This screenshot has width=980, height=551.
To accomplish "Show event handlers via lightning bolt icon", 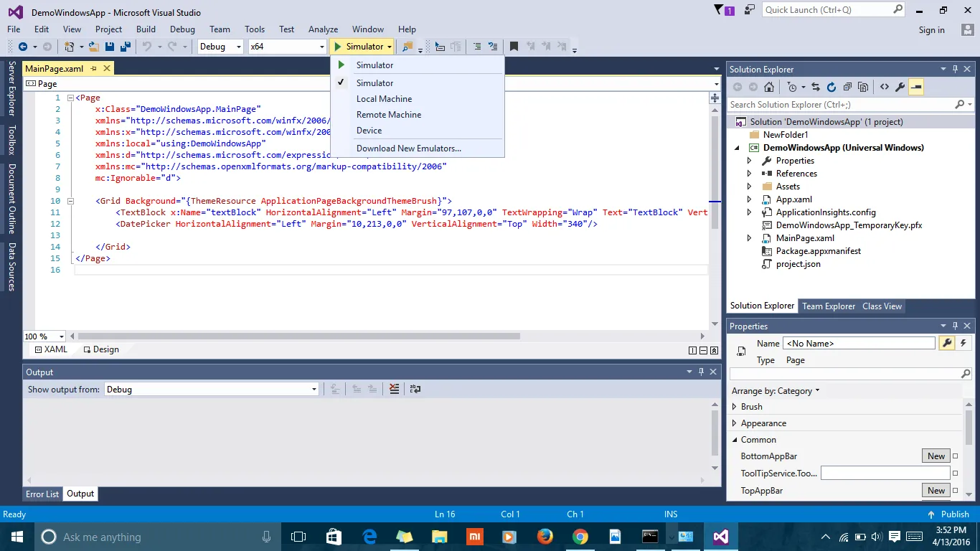I will [x=963, y=343].
